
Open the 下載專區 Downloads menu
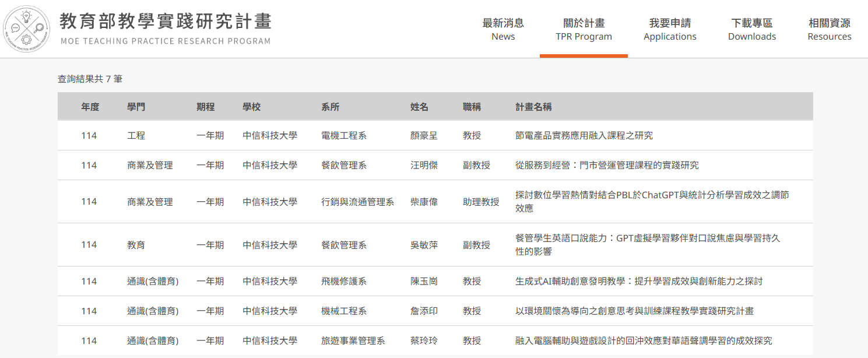click(752, 29)
